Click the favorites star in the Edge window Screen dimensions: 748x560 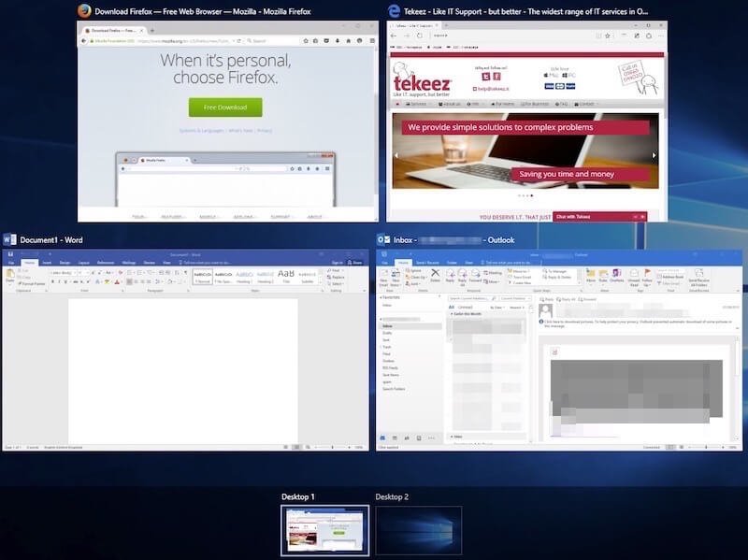(x=607, y=36)
